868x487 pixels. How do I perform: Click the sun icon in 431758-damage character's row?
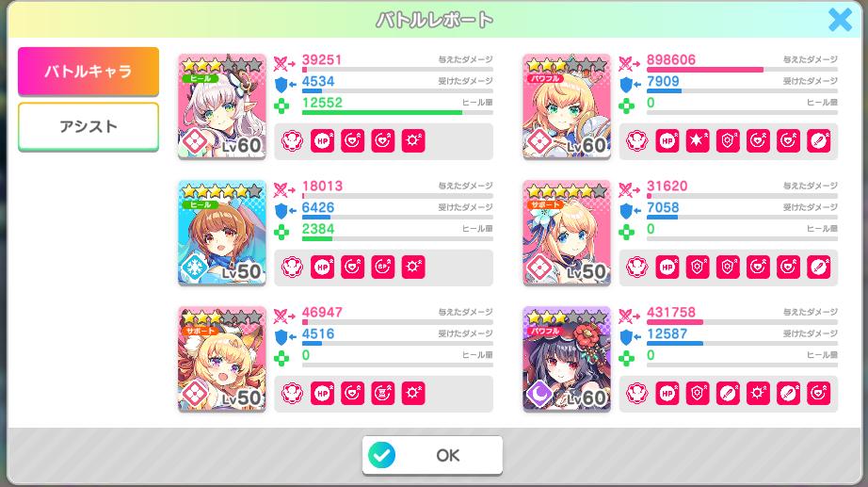(758, 394)
